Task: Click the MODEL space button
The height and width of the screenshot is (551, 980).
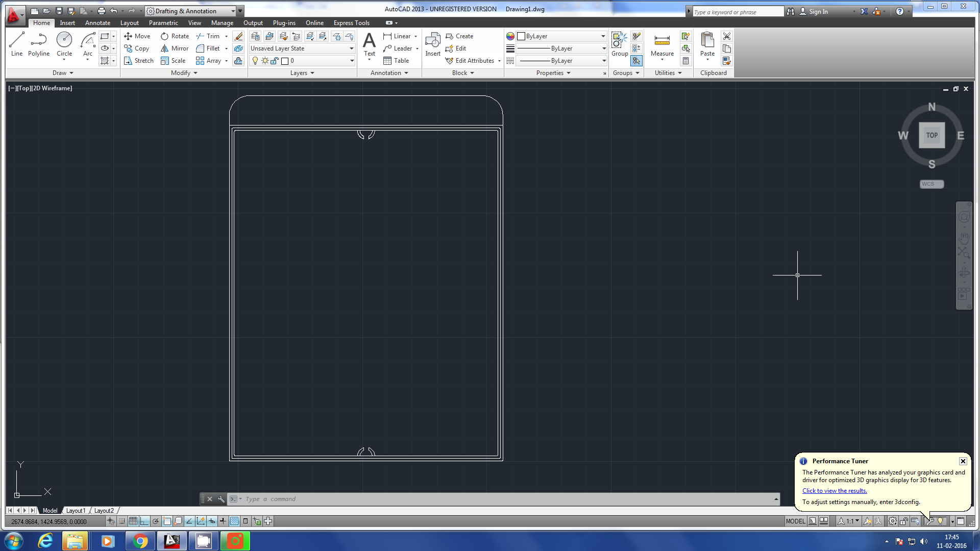Action: 795,521
